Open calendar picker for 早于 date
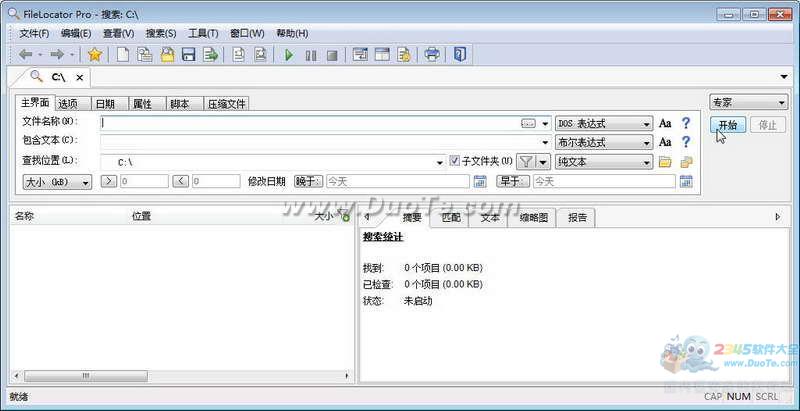Viewport: 800px width, 411px height. click(x=686, y=181)
